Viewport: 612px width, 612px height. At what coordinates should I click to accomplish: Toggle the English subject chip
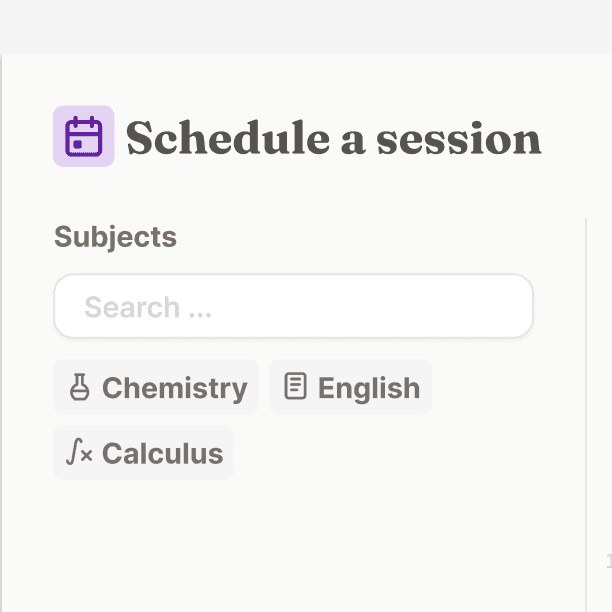pos(350,387)
